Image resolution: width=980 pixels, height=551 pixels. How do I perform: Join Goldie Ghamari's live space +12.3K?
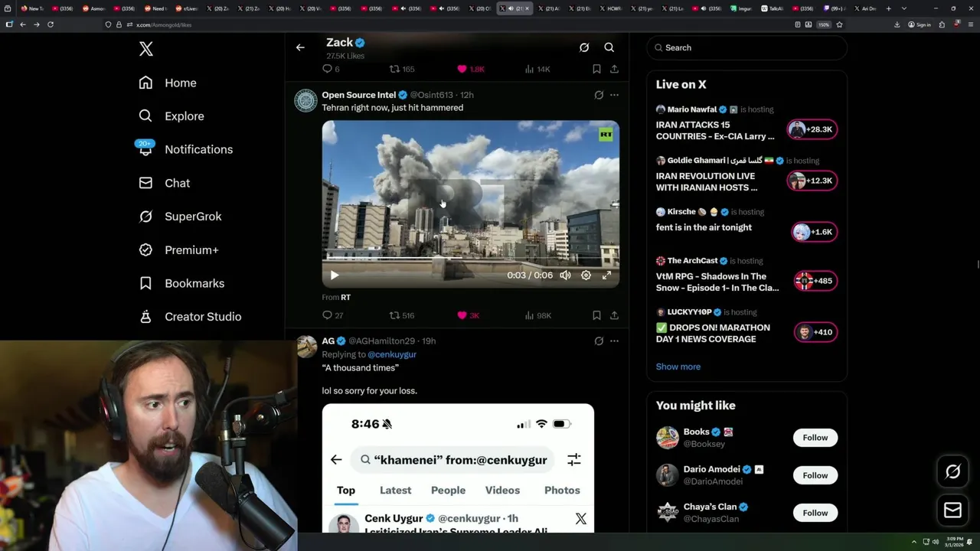(812, 181)
